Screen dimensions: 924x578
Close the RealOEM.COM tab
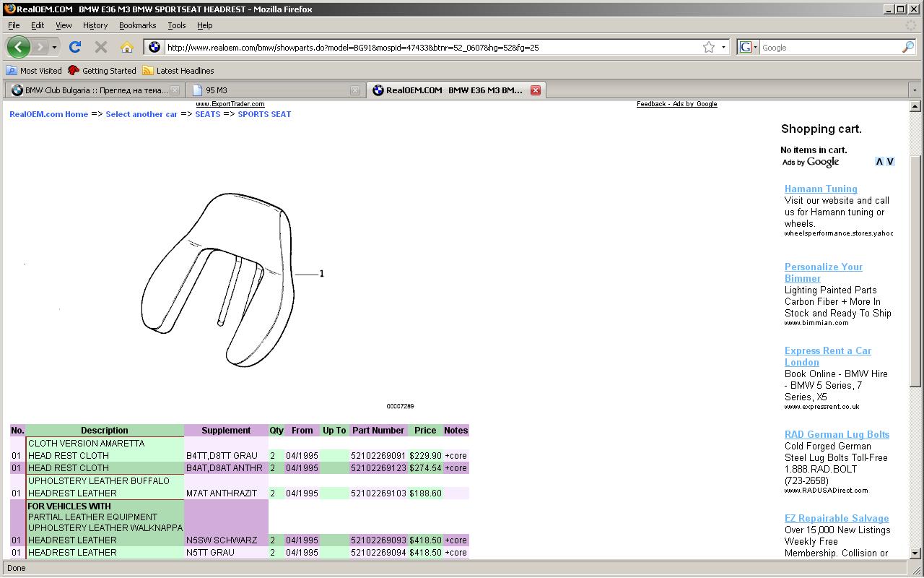[536, 90]
